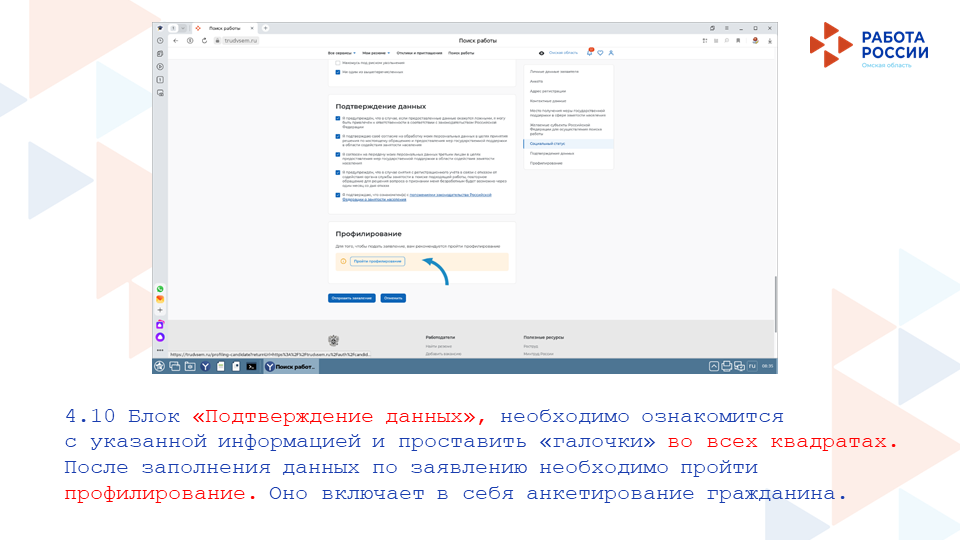This screenshot has height=540, width=960.
Task: Expand the Мои резюме dropdown
Action: click(377, 52)
